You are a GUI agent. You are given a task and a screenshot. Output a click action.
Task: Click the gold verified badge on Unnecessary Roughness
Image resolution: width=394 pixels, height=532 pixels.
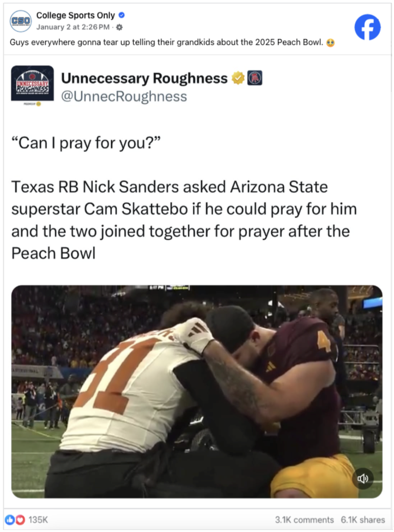click(x=238, y=78)
